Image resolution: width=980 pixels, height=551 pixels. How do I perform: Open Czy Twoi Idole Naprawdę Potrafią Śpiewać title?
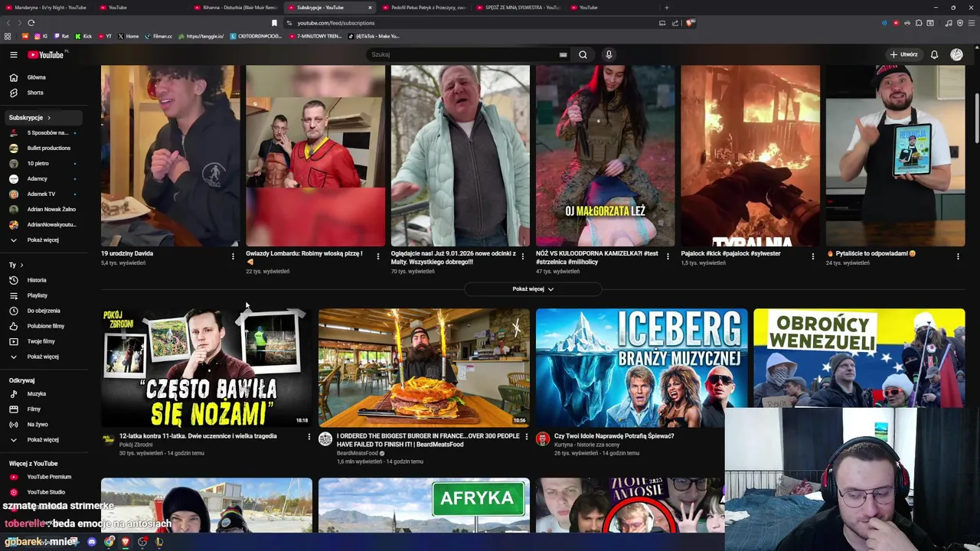pyautogui.click(x=614, y=436)
